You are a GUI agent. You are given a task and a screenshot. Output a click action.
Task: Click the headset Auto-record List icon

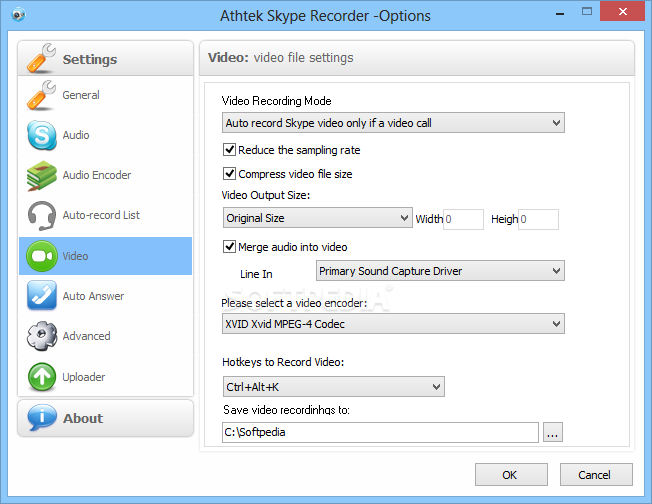point(42,215)
